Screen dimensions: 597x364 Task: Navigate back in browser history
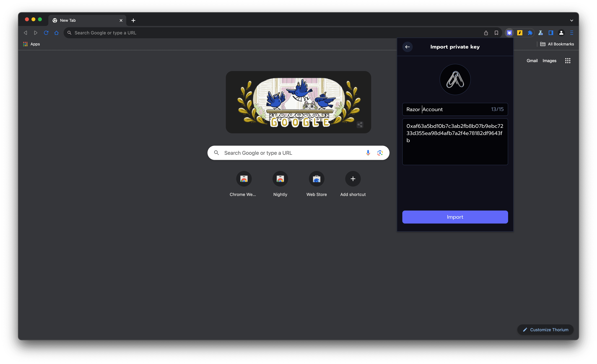[25, 33]
